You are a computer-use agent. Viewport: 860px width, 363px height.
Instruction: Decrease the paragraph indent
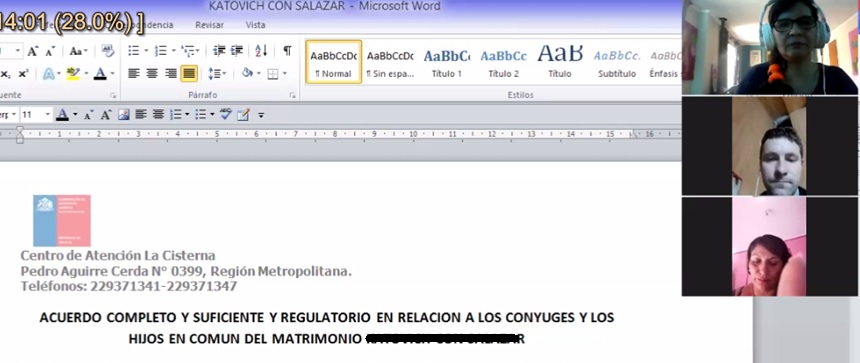[x=219, y=51]
